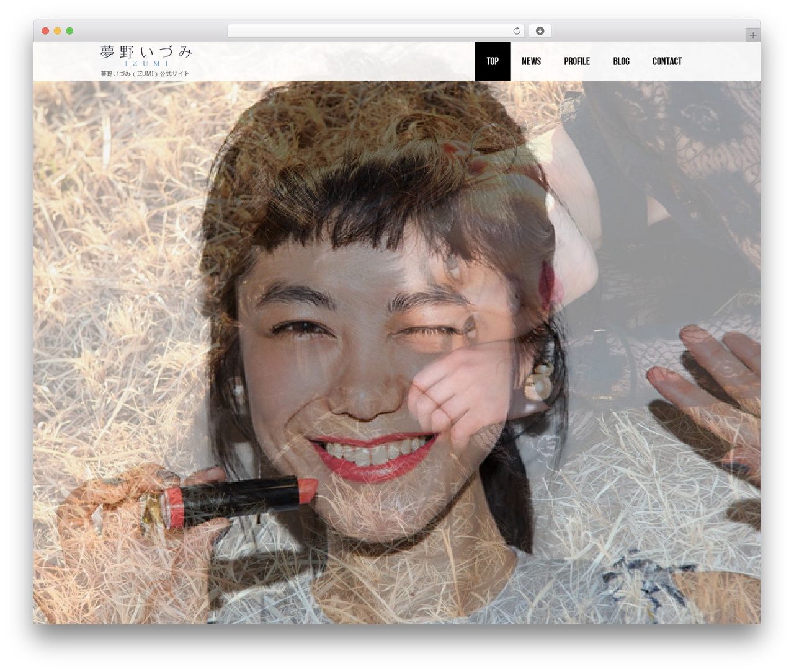Maximize the window with the green button

pyautogui.click(x=69, y=31)
